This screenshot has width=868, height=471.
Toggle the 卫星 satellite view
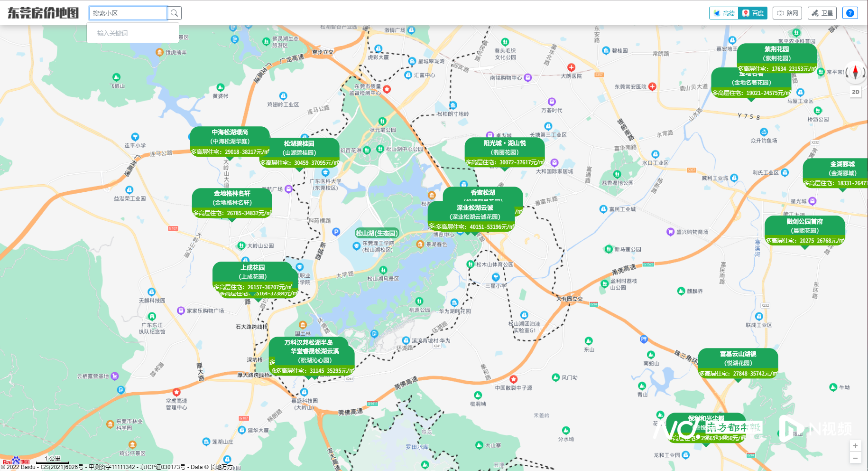pos(822,13)
